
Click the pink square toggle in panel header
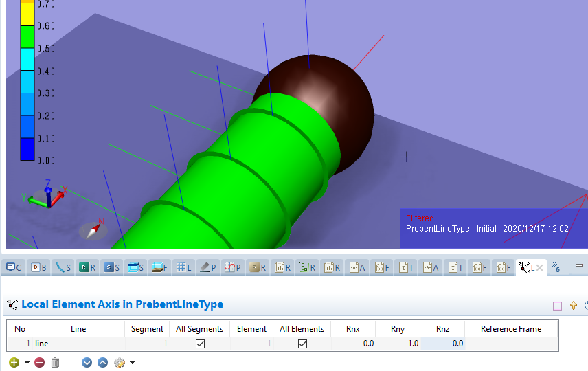(557, 306)
